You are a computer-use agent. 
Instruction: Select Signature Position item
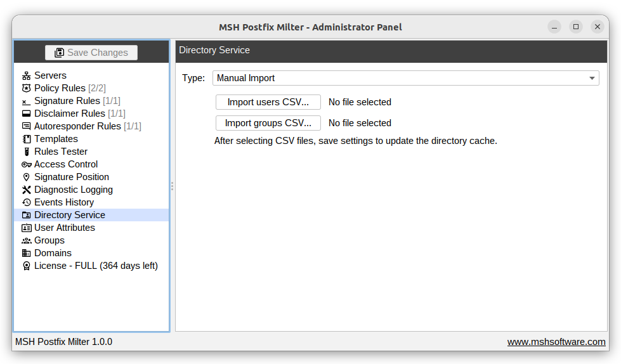click(x=71, y=177)
